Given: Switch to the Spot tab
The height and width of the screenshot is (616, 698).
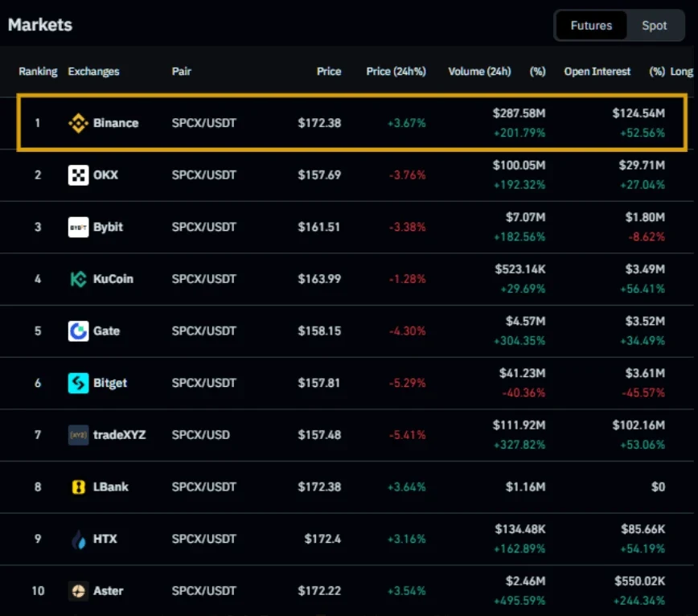Looking at the screenshot, I should tap(654, 26).
